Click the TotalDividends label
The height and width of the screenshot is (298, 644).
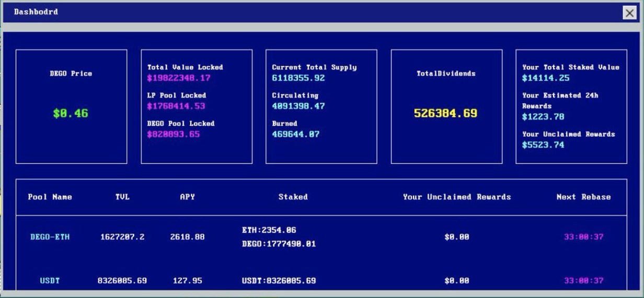pos(446,74)
